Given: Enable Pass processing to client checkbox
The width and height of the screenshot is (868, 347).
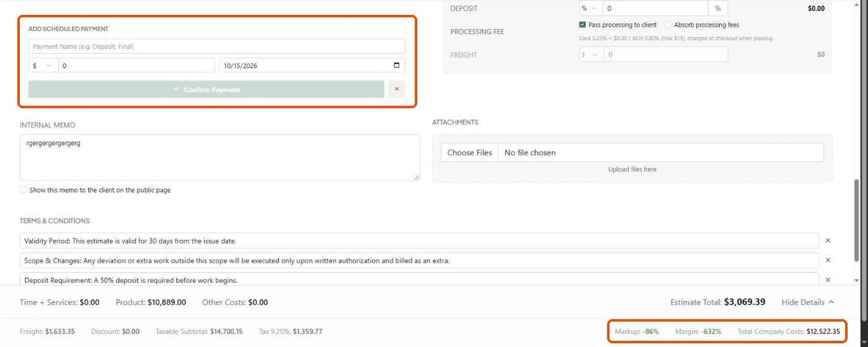Looking at the screenshot, I should [x=582, y=25].
